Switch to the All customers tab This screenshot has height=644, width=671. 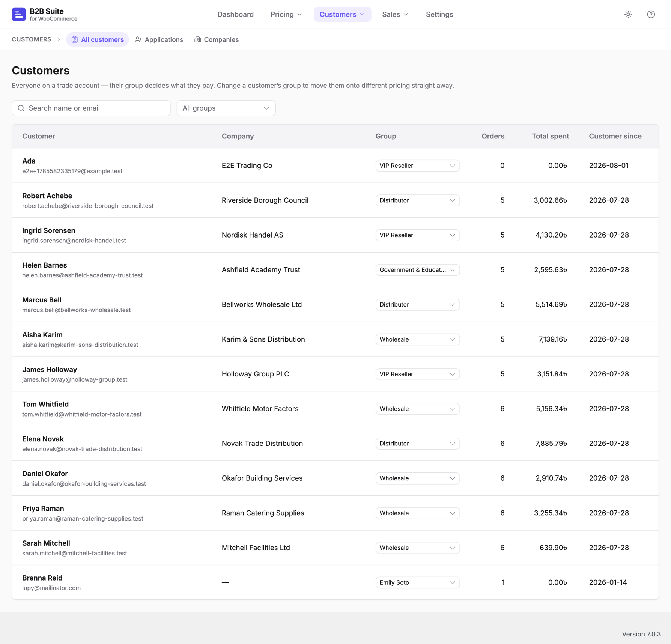[x=98, y=39]
